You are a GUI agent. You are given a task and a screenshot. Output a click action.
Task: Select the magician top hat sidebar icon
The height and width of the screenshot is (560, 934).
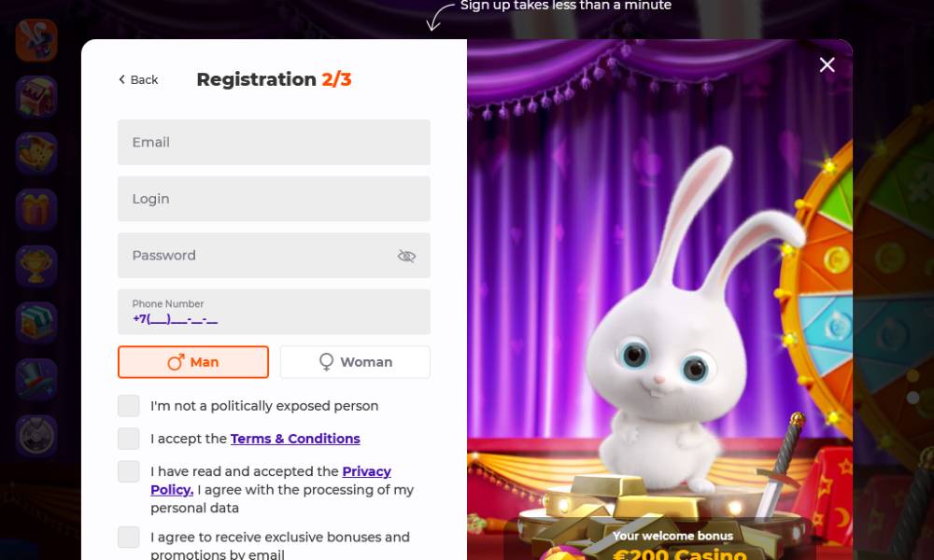pos(36,379)
